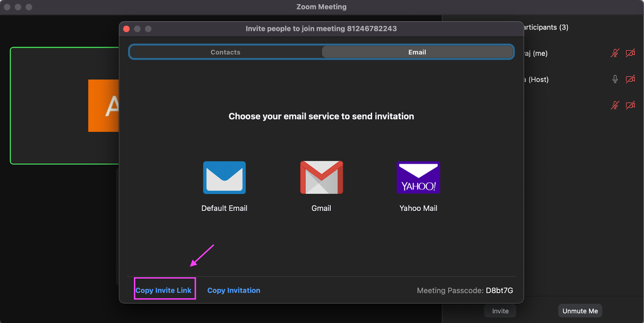Select the Email tab
The width and height of the screenshot is (644, 323).
click(417, 52)
